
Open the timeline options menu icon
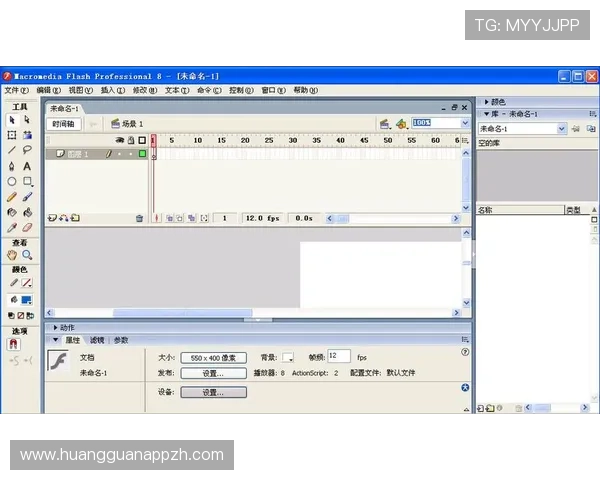(x=465, y=140)
